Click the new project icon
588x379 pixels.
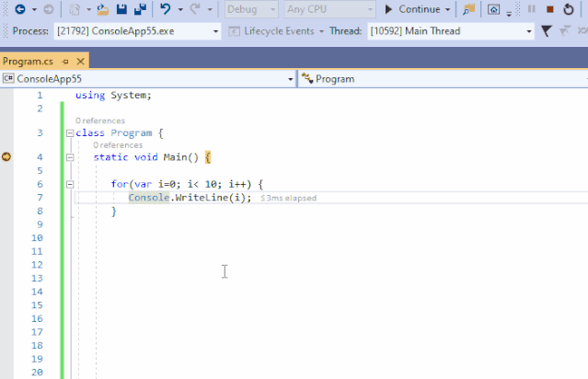[x=75, y=9]
